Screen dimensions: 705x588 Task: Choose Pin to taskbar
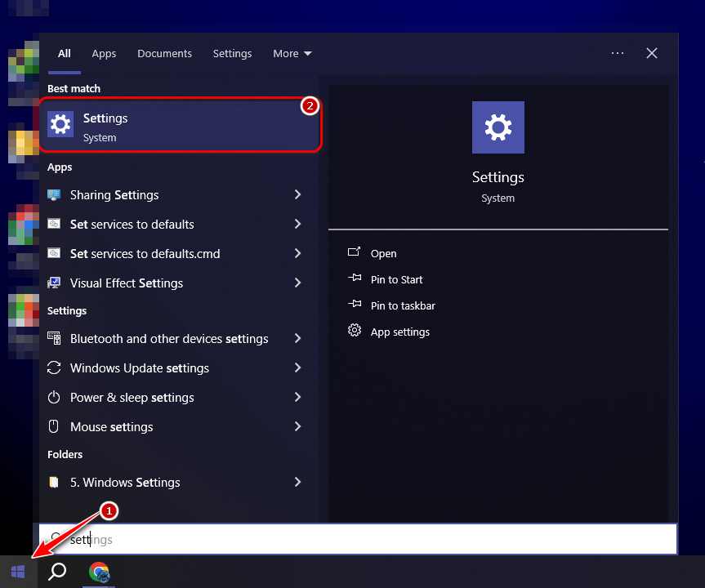(403, 305)
